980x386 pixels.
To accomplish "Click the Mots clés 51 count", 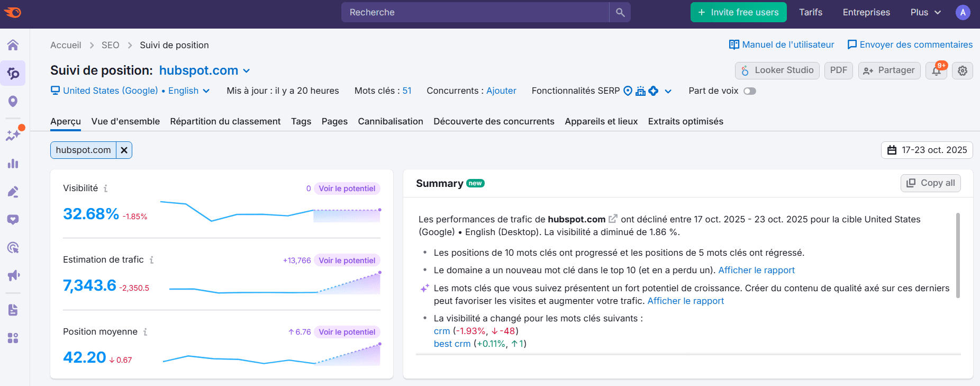I will click(x=407, y=91).
